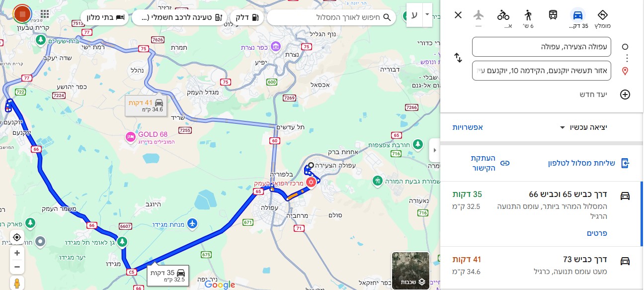
Task: Collapse the side panel using the arrow tab
Action: point(435,150)
